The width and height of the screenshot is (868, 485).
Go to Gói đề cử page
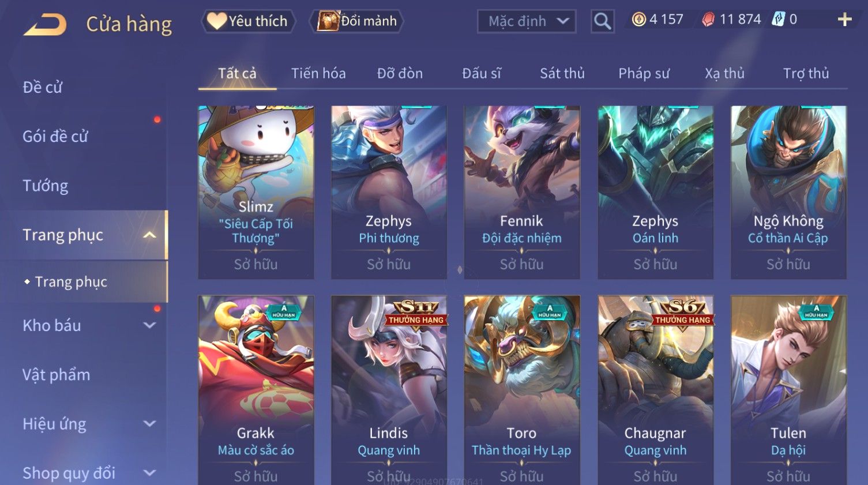click(55, 137)
